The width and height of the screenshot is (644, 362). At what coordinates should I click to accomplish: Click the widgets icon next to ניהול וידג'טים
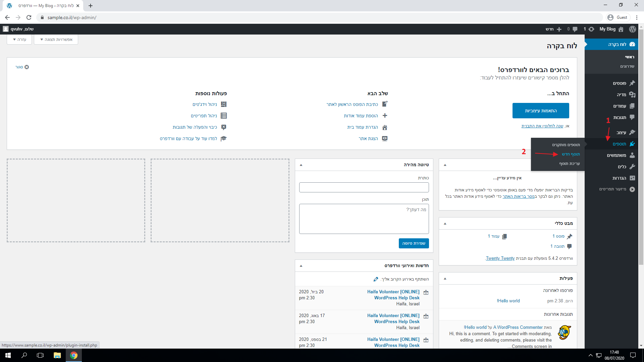point(224,104)
